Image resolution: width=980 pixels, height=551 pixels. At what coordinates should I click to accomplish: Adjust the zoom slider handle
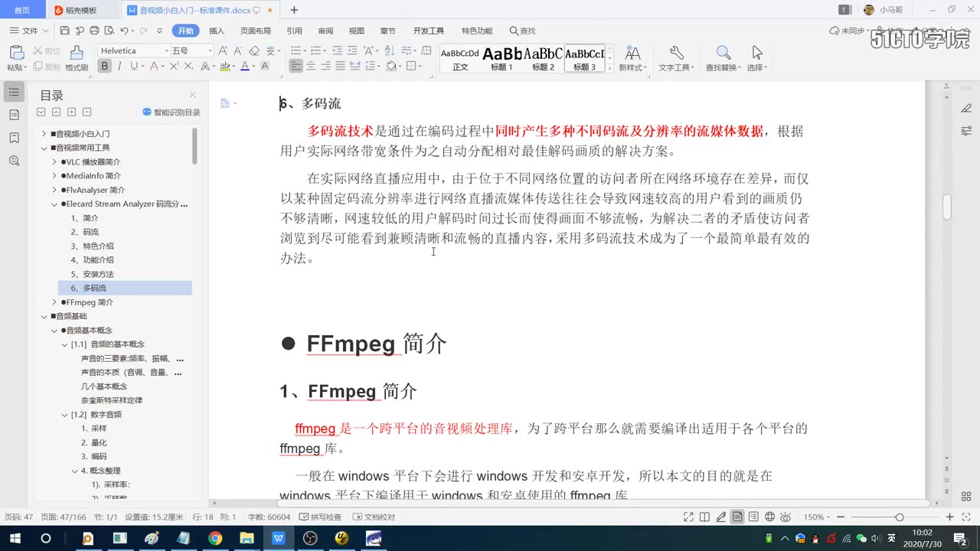pos(900,517)
